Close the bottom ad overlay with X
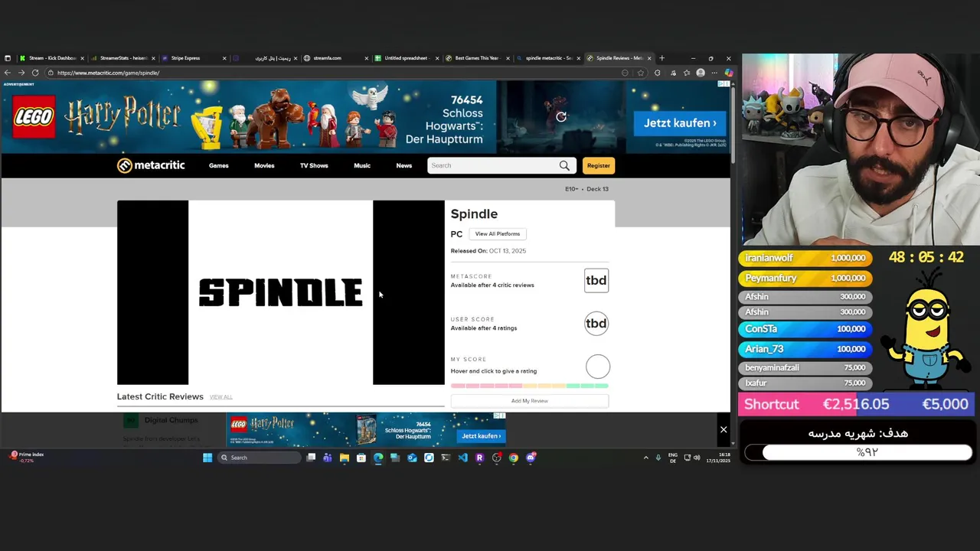 (x=724, y=429)
